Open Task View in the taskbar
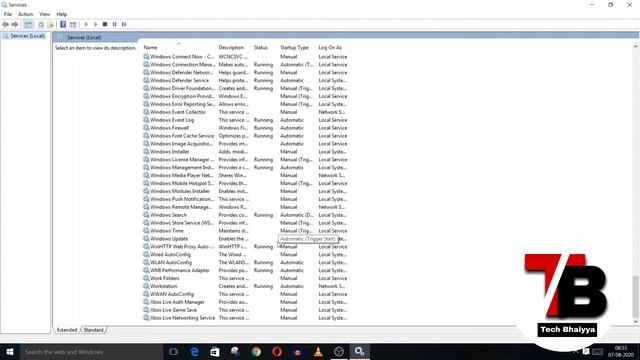640x360 pixels. (x=173, y=352)
